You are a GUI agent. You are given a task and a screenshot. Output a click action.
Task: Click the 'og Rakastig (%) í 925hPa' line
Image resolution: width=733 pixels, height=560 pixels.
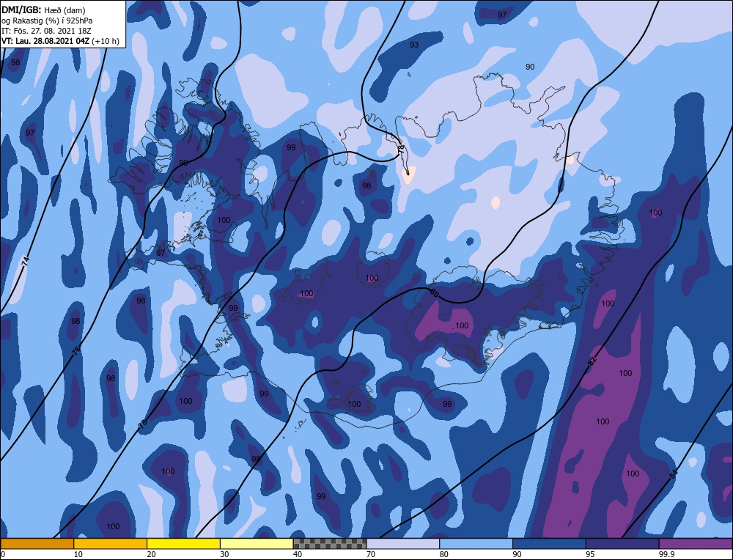click(47, 21)
